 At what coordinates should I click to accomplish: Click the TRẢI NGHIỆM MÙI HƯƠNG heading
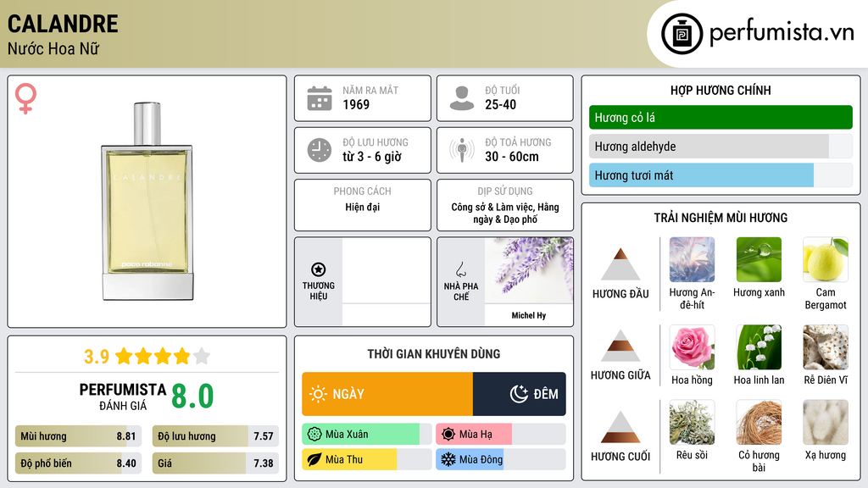click(721, 218)
